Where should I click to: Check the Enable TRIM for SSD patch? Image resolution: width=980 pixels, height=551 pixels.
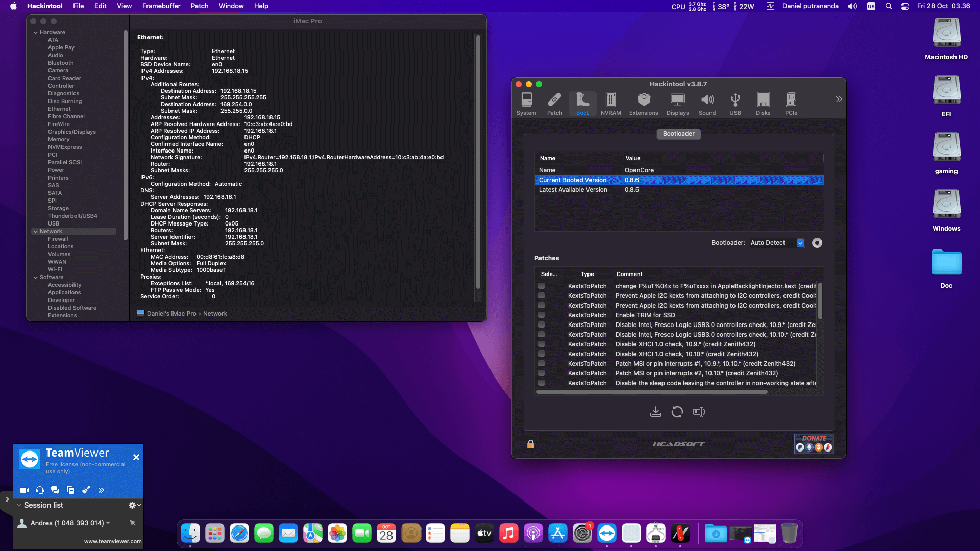coord(542,315)
